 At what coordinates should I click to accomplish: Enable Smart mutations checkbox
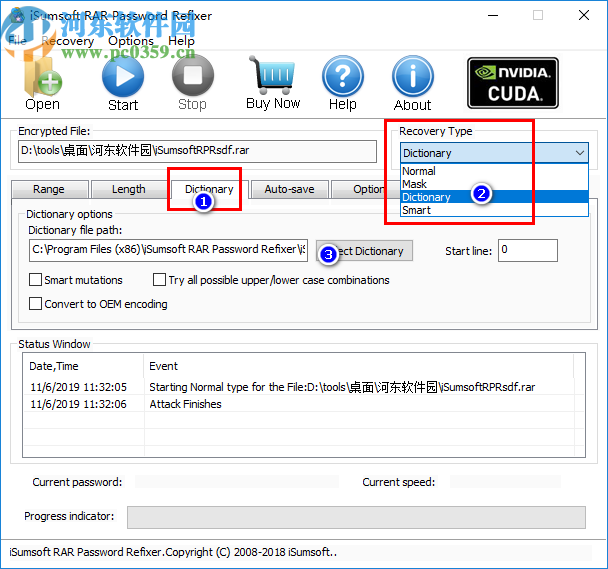(x=36, y=280)
